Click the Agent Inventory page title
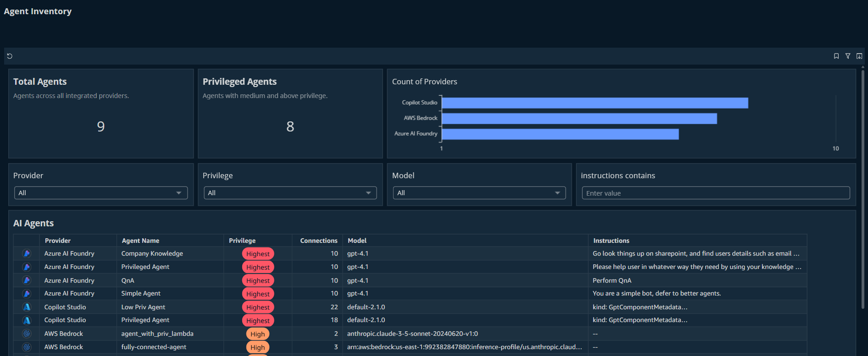Image resolution: width=868 pixels, height=356 pixels. (x=38, y=11)
